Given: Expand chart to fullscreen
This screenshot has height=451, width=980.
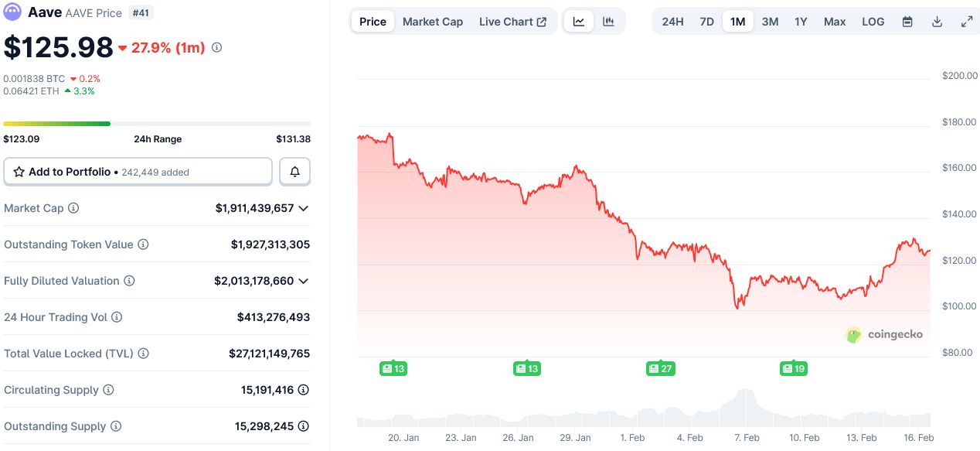Looking at the screenshot, I should [x=966, y=22].
